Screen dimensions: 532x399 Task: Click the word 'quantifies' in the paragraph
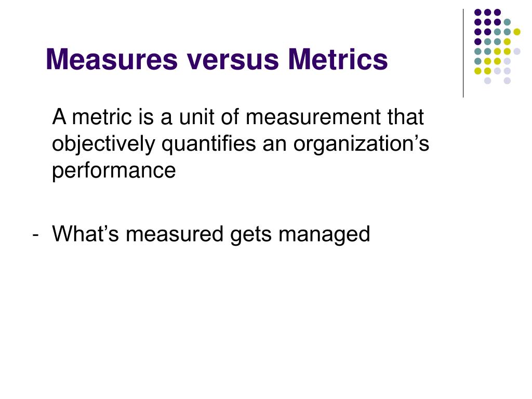click(209, 144)
